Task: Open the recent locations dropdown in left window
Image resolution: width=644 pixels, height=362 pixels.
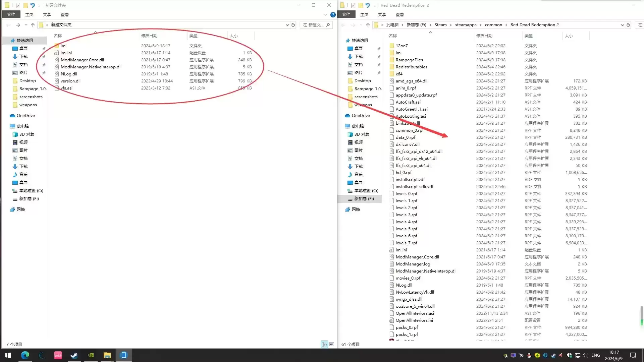Action: pos(26,25)
